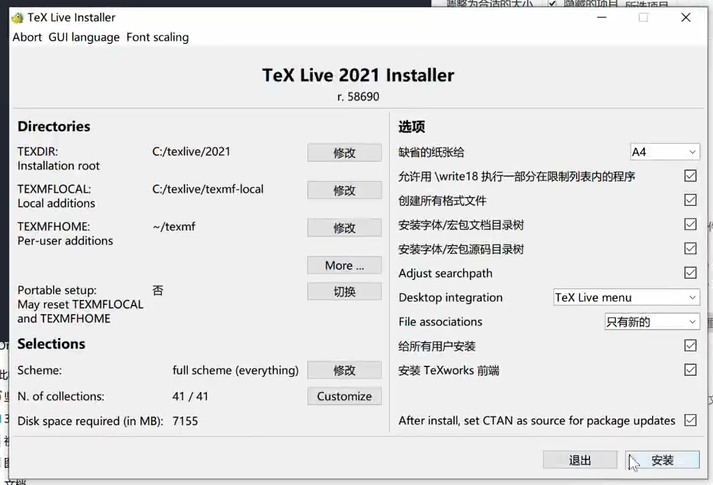Image resolution: width=713 pixels, height=485 pixels.
Task: Click the More ... directories button
Action: coord(344,265)
